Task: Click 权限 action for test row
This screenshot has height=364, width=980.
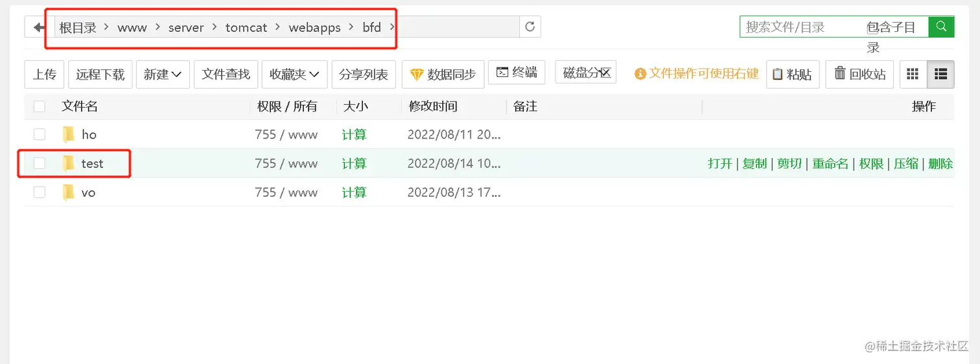Action: (872, 163)
